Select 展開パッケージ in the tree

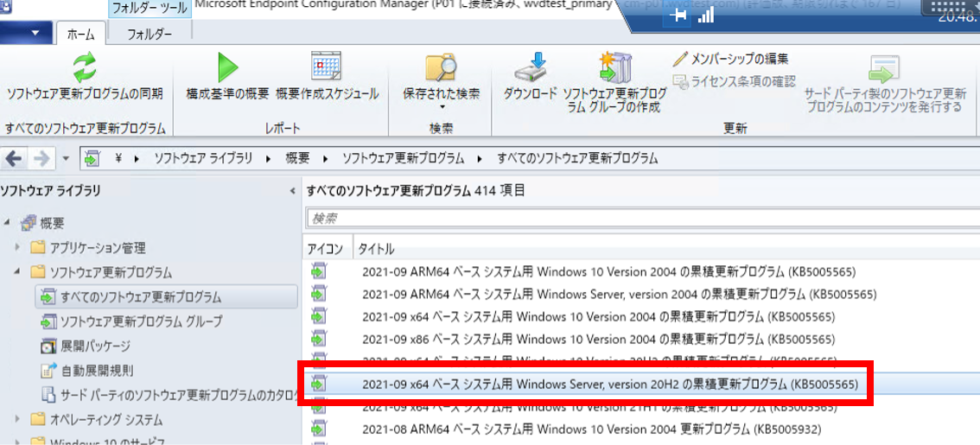96,346
